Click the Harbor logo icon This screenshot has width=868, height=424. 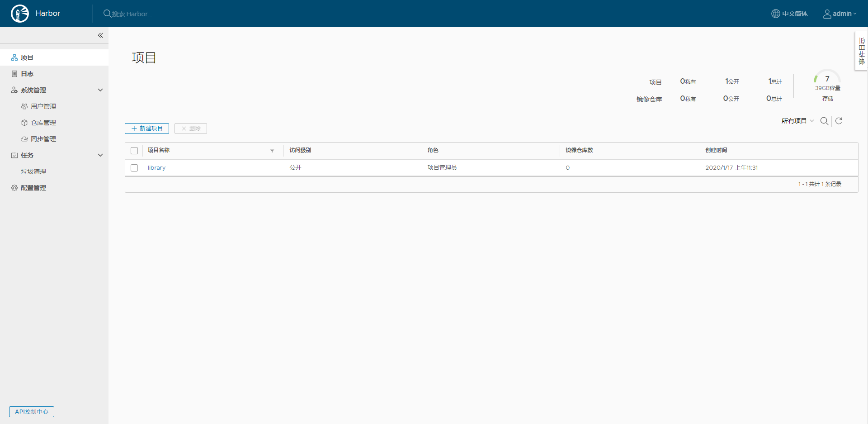20,14
